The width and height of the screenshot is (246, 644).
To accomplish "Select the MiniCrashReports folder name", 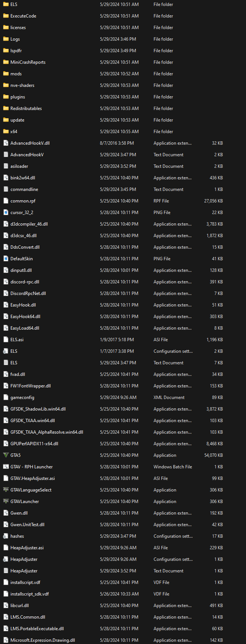I will point(28,62).
